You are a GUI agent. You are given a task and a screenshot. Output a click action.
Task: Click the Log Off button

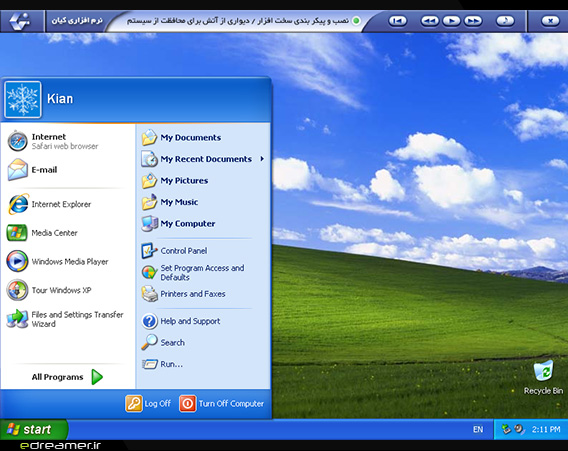click(148, 404)
